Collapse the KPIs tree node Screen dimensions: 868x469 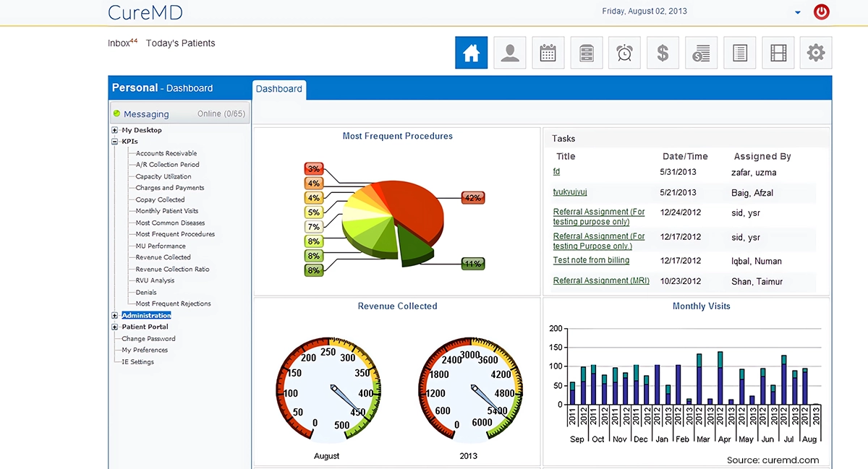tap(114, 142)
